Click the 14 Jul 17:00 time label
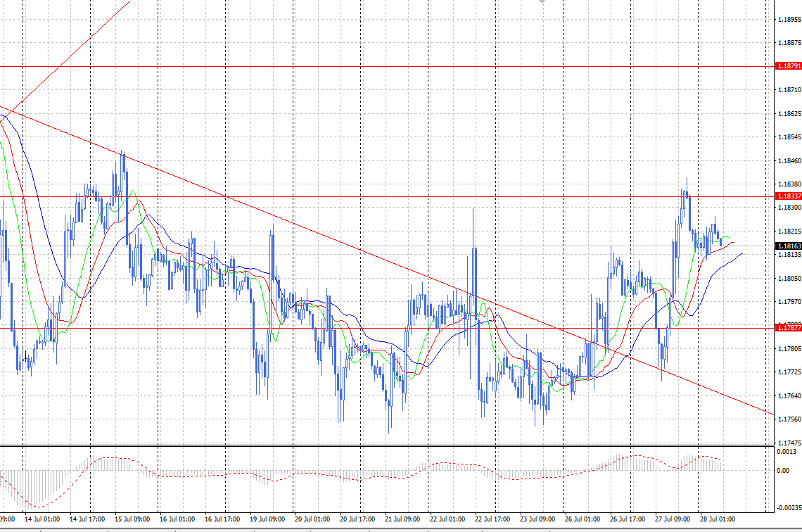The height and width of the screenshot is (532, 802). tap(87, 519)
